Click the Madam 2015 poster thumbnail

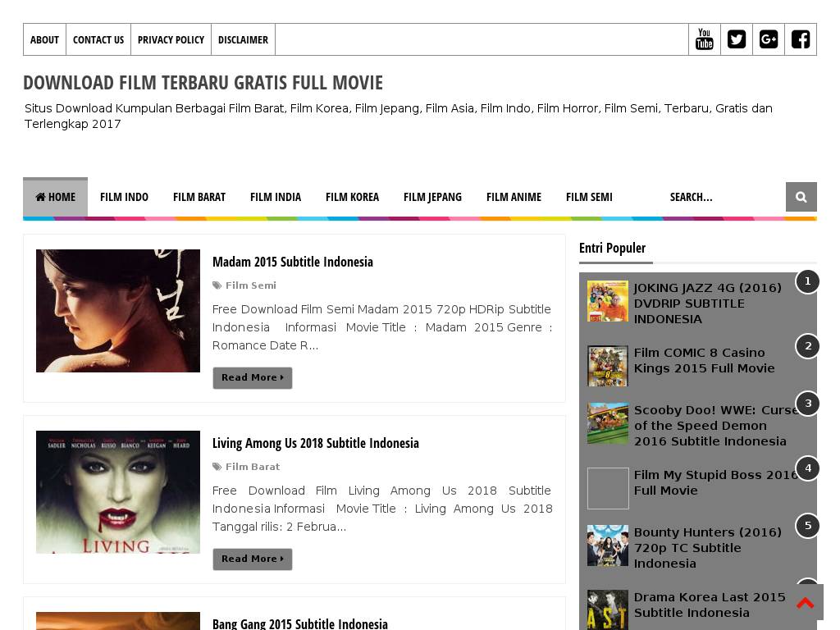pyautogui.click(x=118, y=311)
